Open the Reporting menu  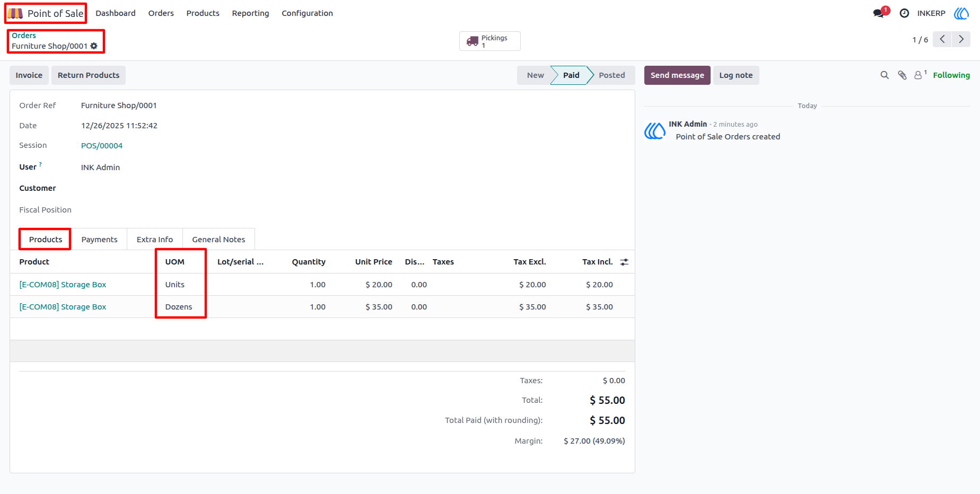250,13
